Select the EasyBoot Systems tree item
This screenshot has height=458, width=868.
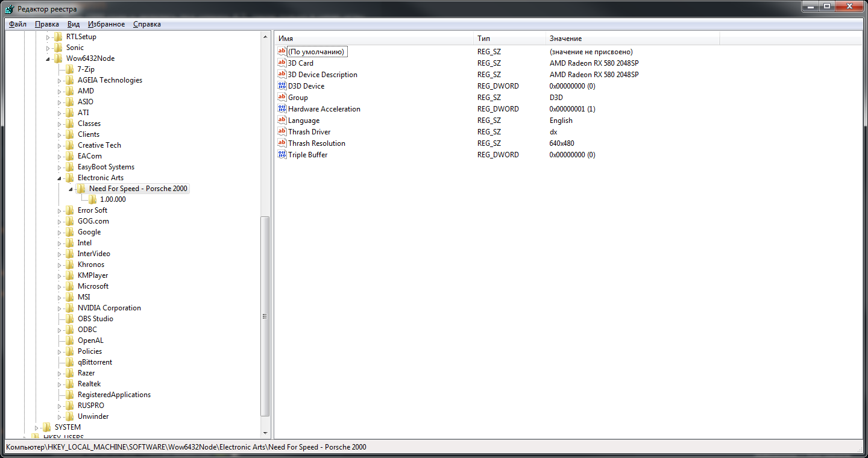click(106, 167)
